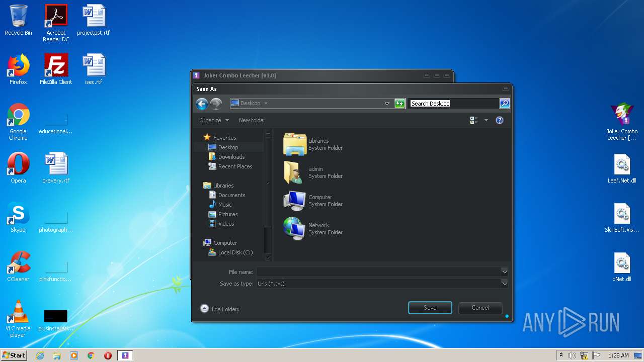Click the Save button

click(430, 308)
